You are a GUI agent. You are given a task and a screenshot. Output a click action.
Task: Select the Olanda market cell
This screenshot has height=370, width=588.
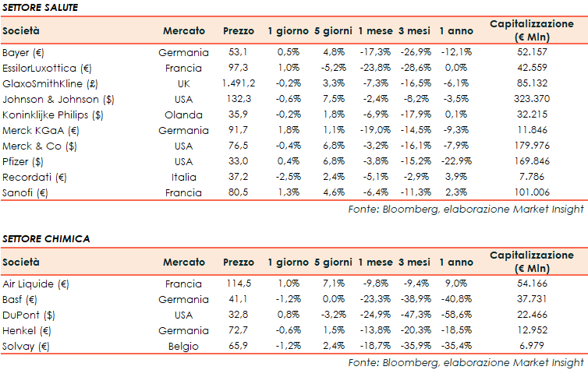[x=193, y=114]
